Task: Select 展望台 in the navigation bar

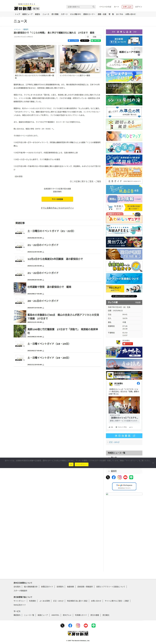Action: coord(38,14)
